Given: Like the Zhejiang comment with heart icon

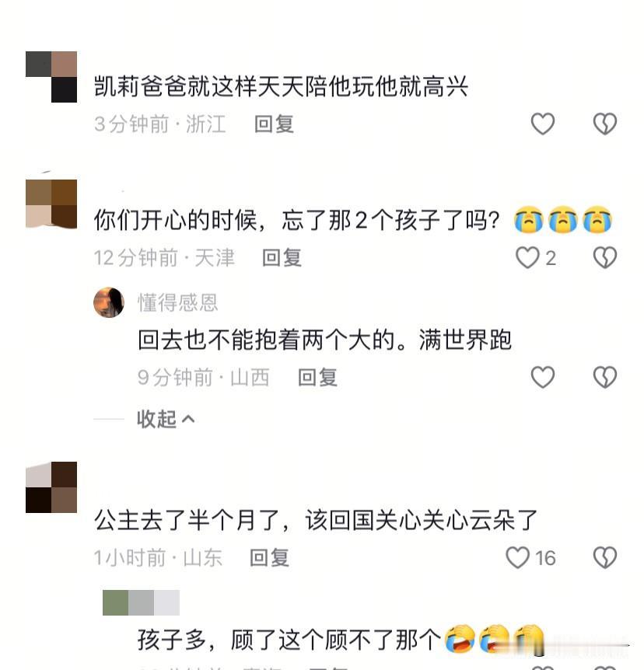Looking at the screenshot, I should [543, 124].
